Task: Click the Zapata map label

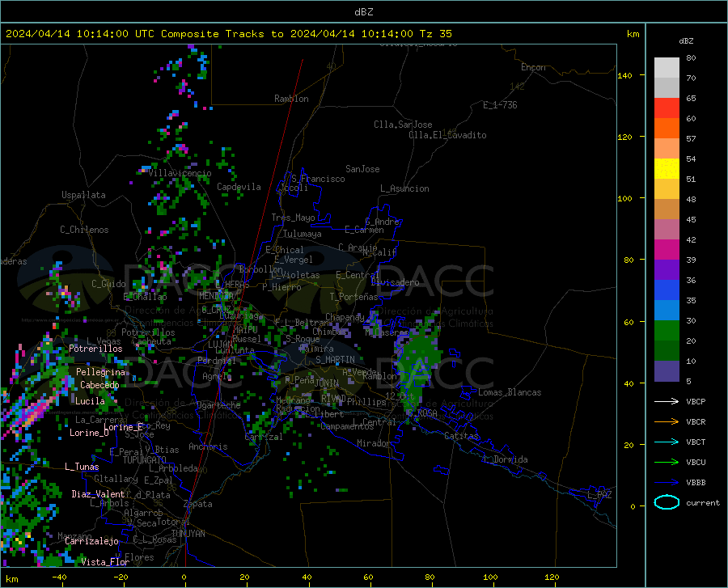Action: (198, 504)
